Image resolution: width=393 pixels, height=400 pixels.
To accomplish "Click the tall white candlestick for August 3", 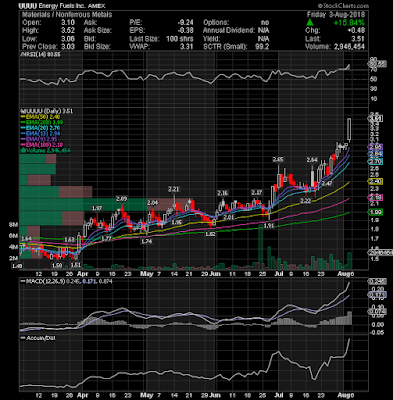I will click(349, 129).
